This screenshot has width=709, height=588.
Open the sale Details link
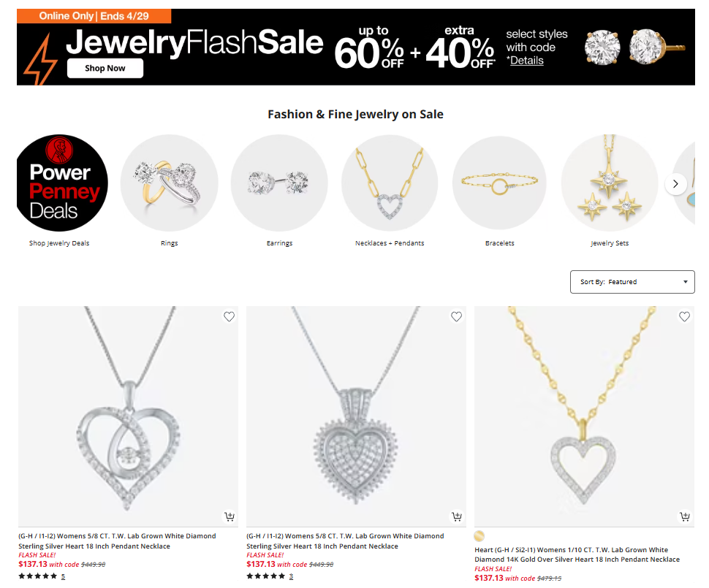[527, 61]
